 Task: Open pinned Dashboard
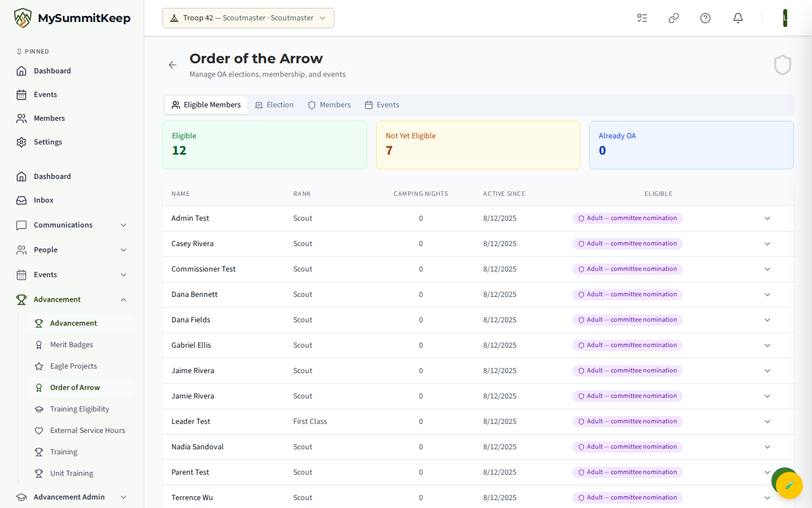[x=72, y=71]
